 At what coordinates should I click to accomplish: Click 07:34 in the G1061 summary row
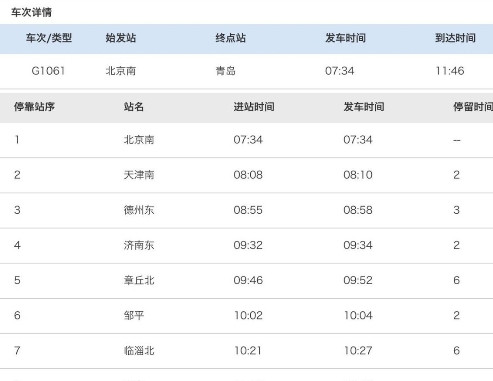[340, 71]
